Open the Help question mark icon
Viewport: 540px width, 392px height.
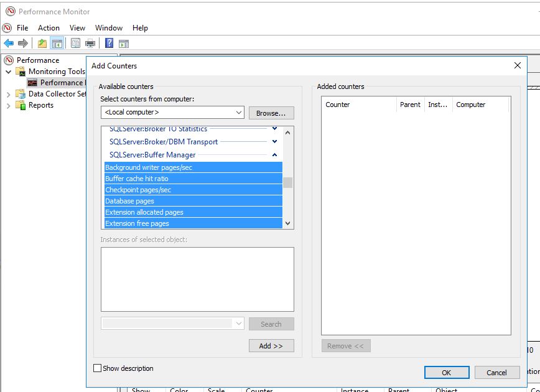pos(109,44)
